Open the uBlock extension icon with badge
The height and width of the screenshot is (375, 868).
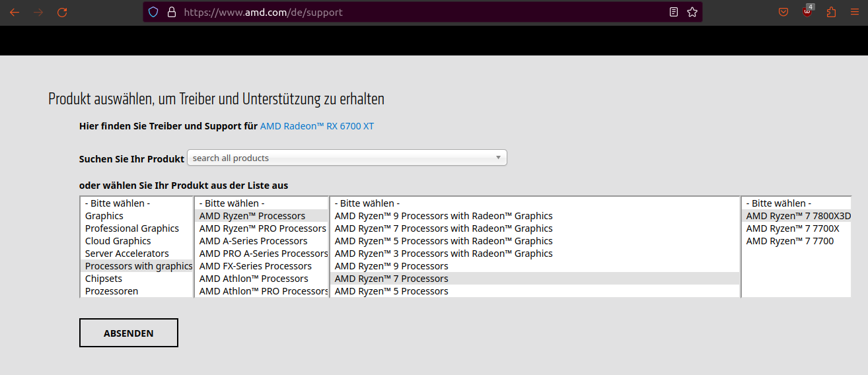pos(808,11)
